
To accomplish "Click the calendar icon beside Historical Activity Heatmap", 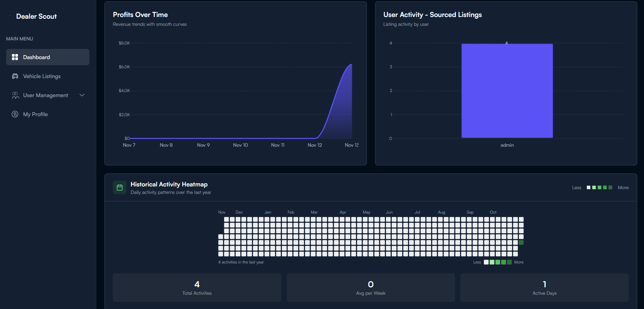I will tap(119, 187).
